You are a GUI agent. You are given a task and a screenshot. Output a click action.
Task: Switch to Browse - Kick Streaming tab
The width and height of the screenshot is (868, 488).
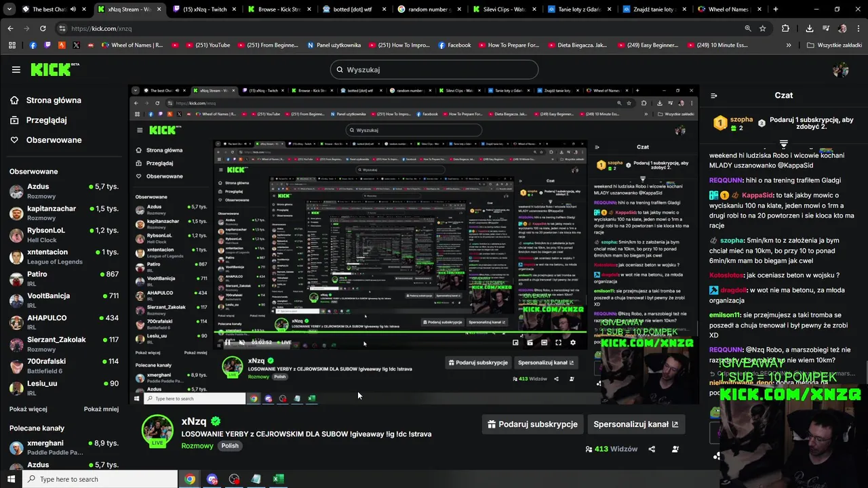click(279, 9)
